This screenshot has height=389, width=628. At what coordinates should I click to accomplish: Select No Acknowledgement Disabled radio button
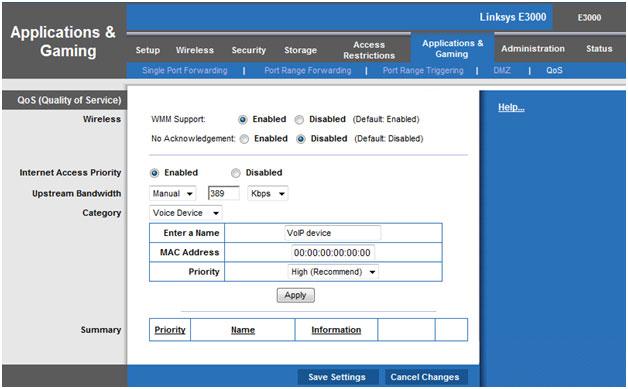coord(301,139)
